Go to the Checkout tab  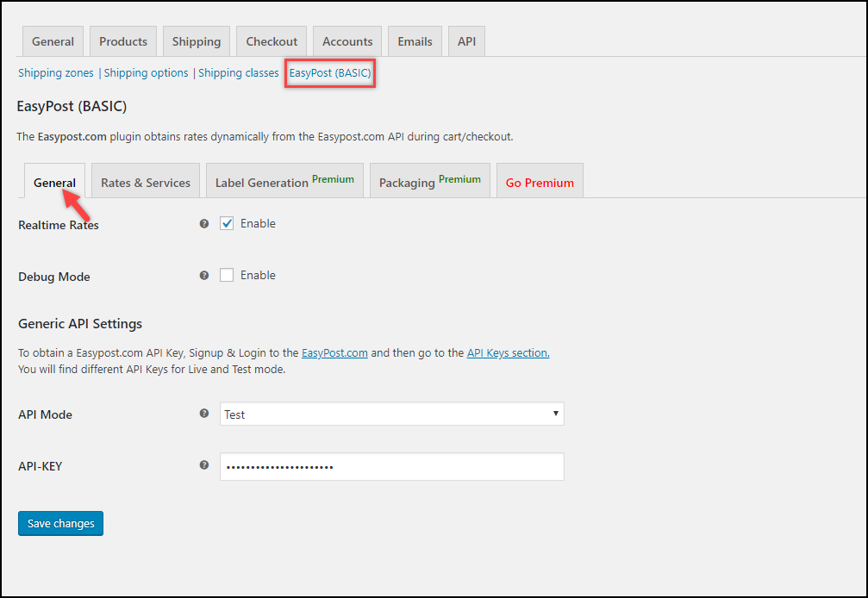point(272,41)
